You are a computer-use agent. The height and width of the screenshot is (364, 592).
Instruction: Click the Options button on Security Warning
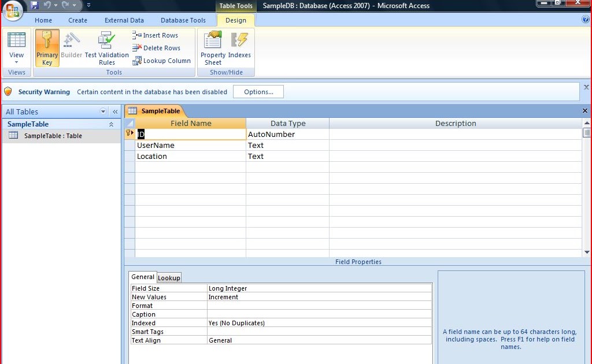click(258, 91)
